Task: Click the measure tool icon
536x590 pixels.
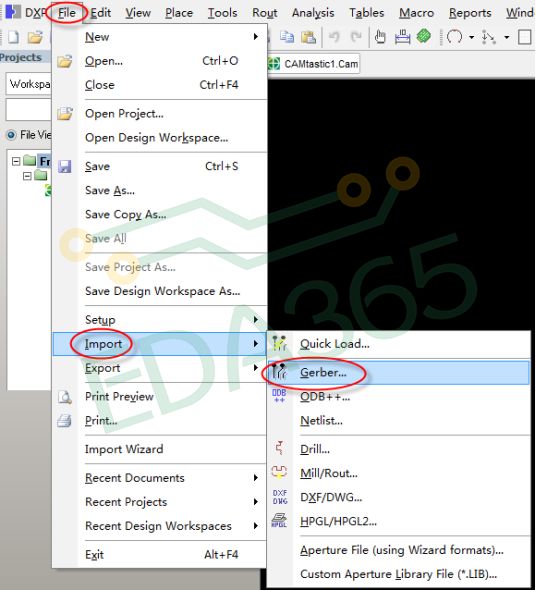Action: (x=402, y=37)
